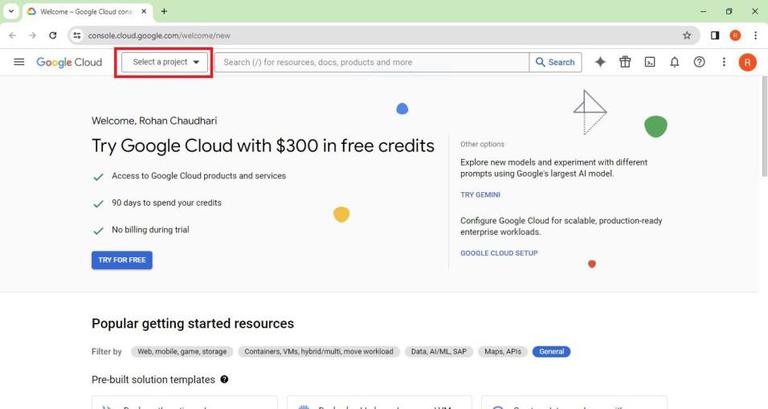Click the Google Cloud logo
Viewport: 768px width, 409px height.
[x=69, y=62]
